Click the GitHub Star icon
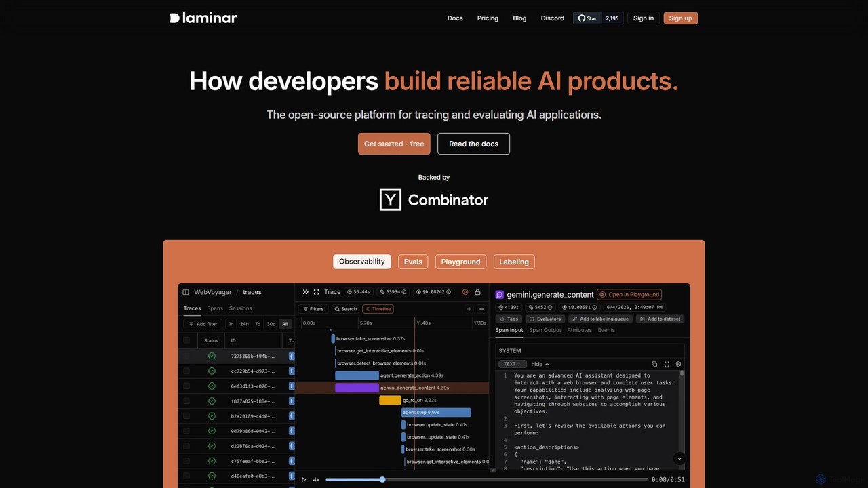Screen dimensions: 868x488 coord(581,18)
